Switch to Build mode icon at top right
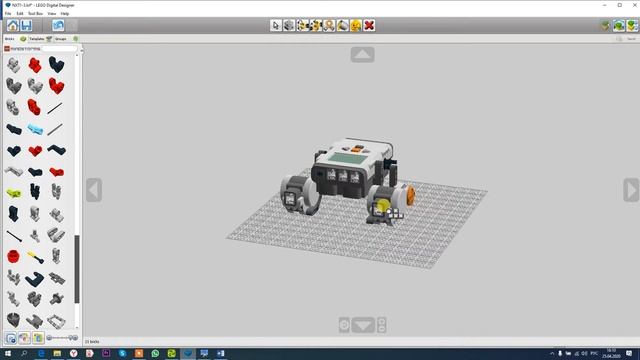640x360 pixels. (605, 25)
